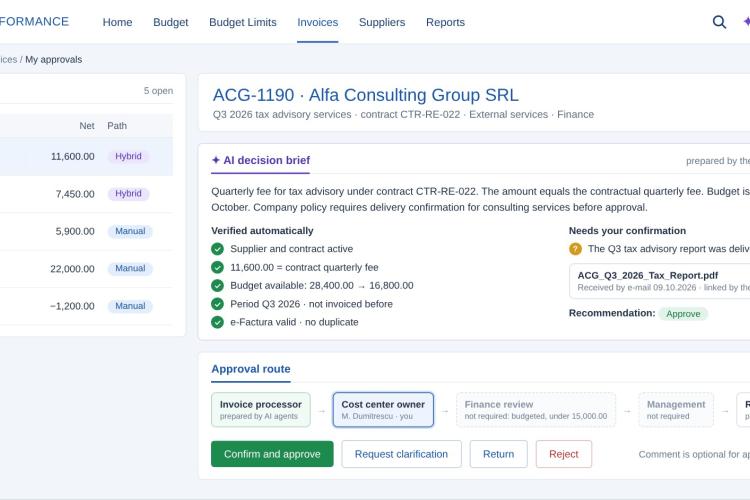Click the 'Q3 2026 tax advisory services' subtitle
This screenshot has height=500, width=750.
282,114
